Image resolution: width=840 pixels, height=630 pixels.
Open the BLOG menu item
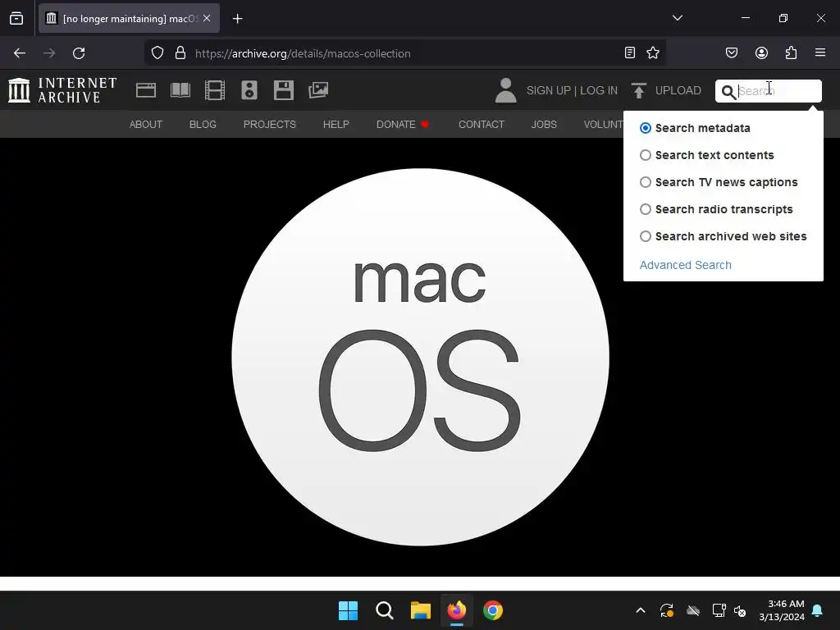(203, 125)
